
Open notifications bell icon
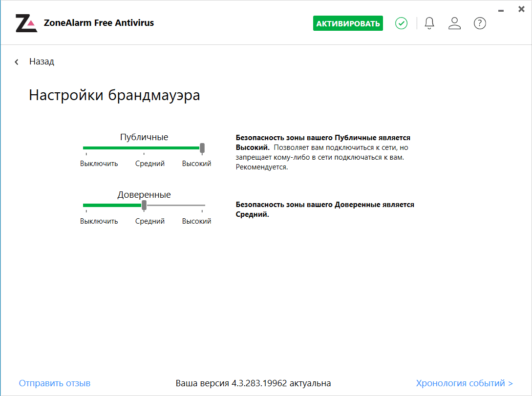point(429,23)
